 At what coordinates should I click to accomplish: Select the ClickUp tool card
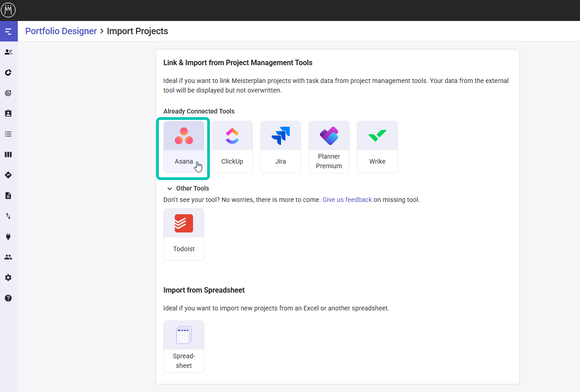(x=232, y=147)
